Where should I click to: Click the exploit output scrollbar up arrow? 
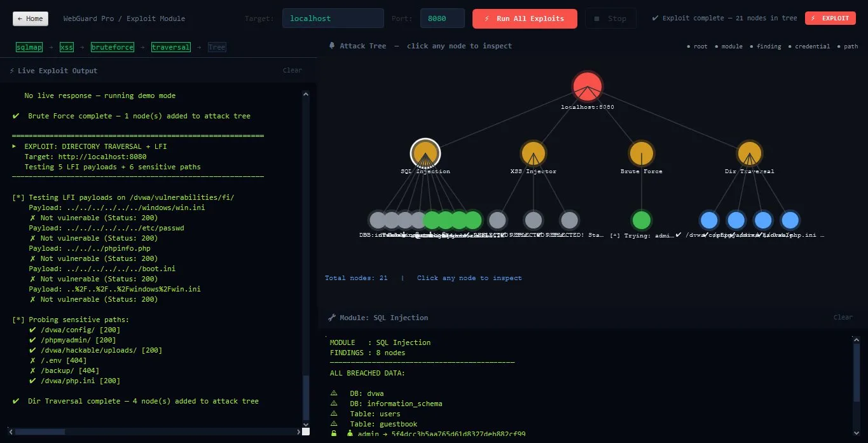pos(305,94)
